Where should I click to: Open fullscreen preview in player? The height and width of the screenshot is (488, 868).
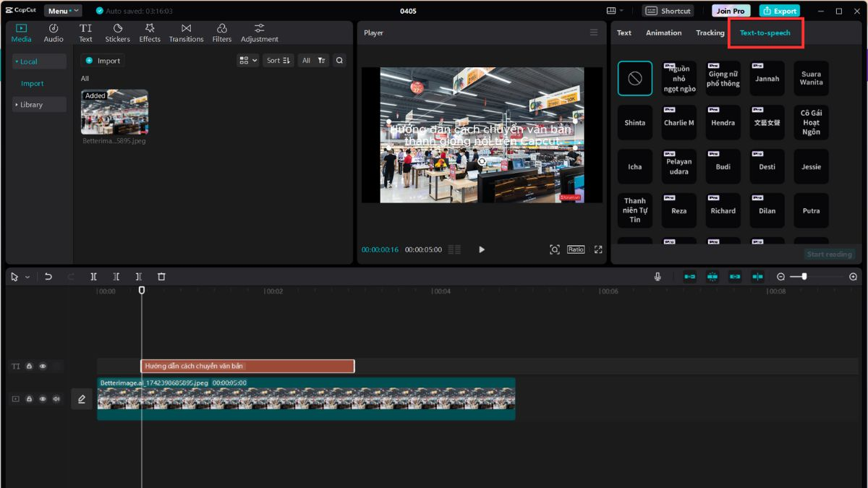598,249
